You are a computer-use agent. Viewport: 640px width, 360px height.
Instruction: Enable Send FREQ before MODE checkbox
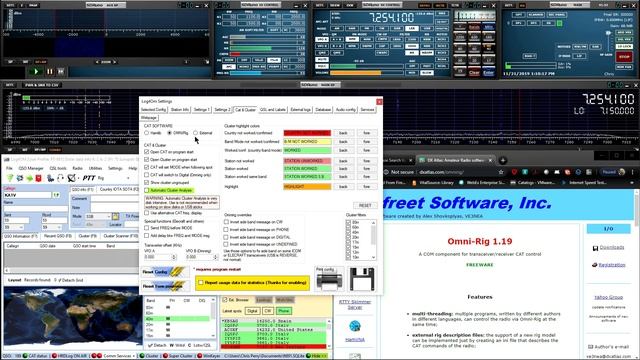click(147, 228)
